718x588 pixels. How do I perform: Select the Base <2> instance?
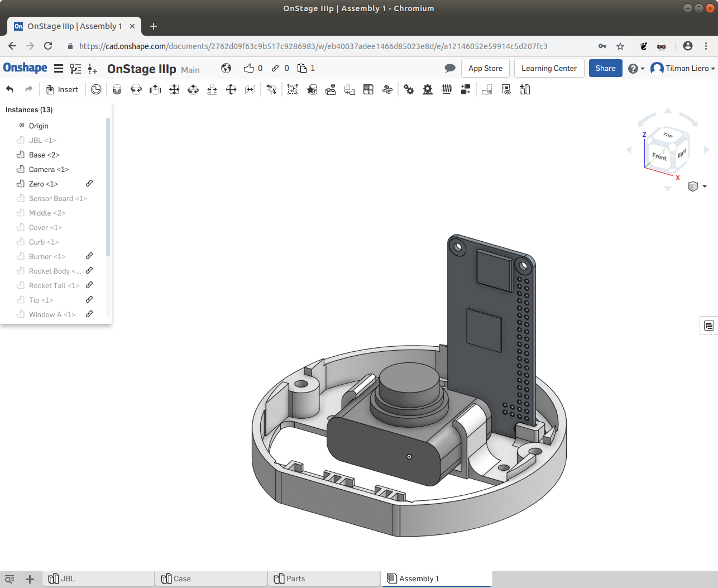click(x=44, y=155)
